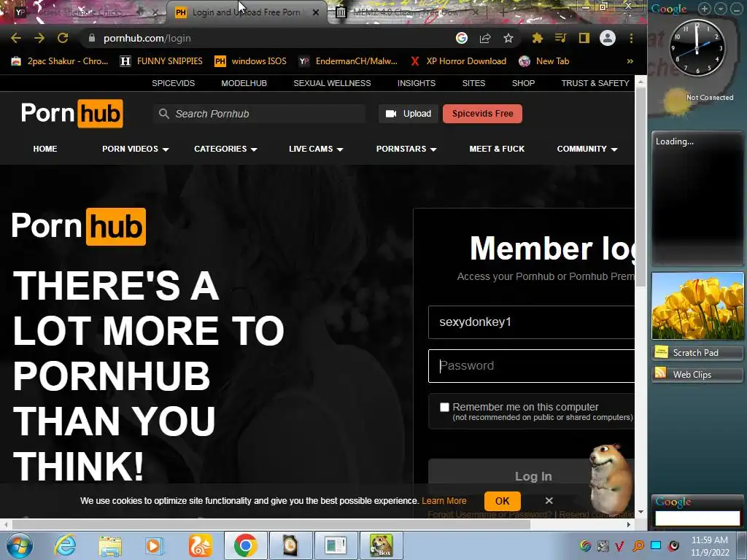The width and height of the screenshot is (747, 560).
Task: Open TRUST & SAFETY in the top bar
Action: (595, 83)
